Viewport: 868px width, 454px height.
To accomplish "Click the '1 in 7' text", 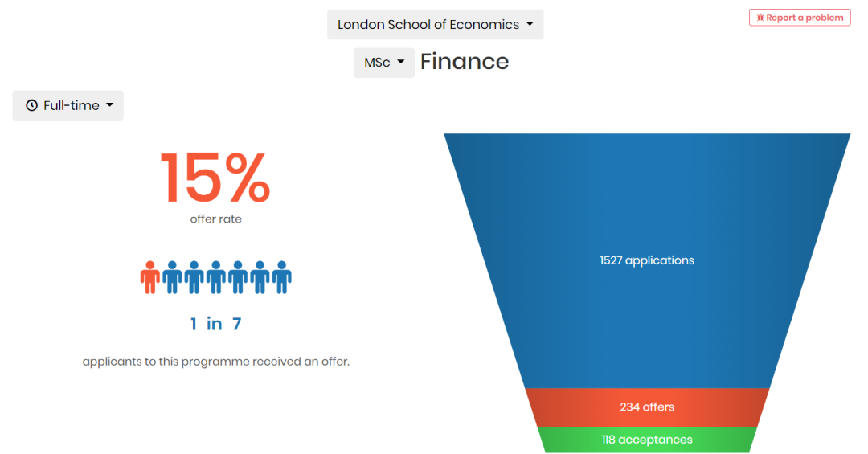I will click(x=215, y=324).
